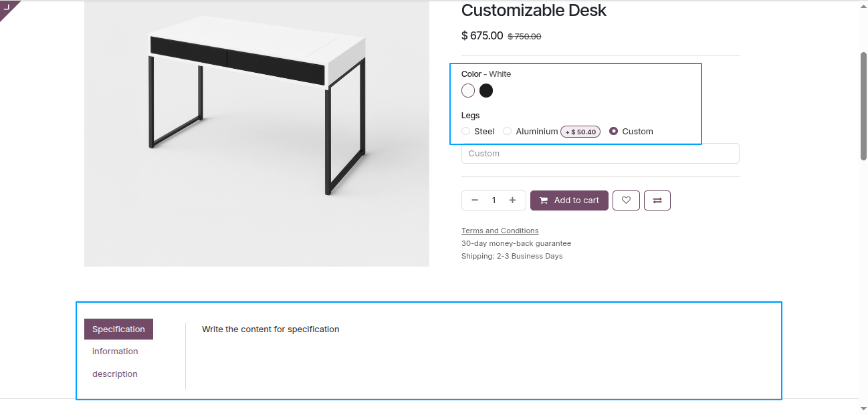
Task: Click the vertical page scrollbar thumb
Action: click(x=863, y=106)
